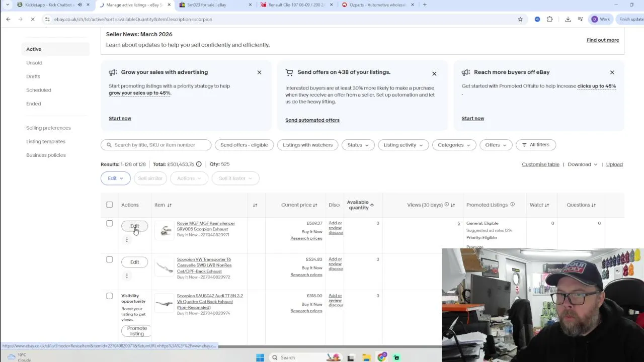
Task: Open more actions menu for Rover MGF listing
Action: [127, 240]
